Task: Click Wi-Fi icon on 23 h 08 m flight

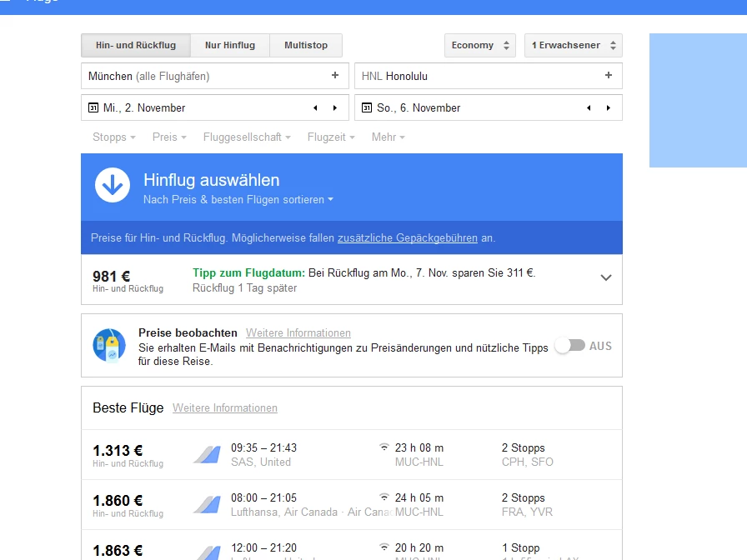Action: (384, 447)
